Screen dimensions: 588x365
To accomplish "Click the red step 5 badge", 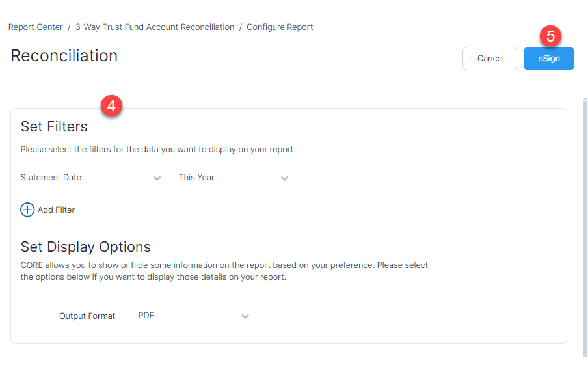I will (550, 36).
